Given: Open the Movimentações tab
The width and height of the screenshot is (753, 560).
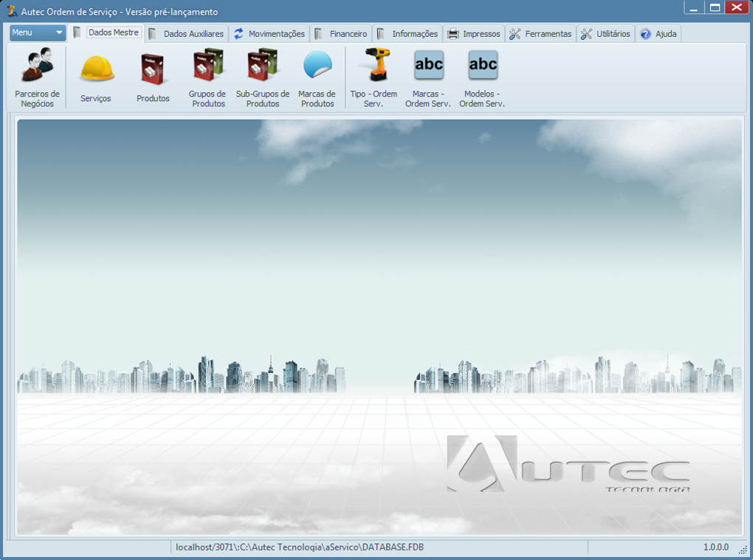Looking at the screenshot, I should pos(269,34).
